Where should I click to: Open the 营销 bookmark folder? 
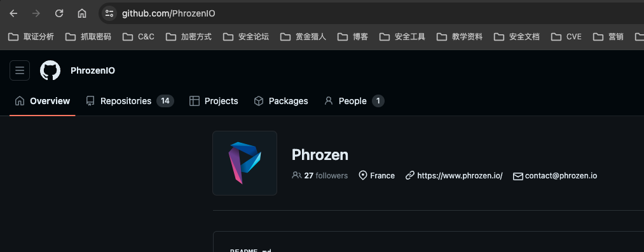608,37
